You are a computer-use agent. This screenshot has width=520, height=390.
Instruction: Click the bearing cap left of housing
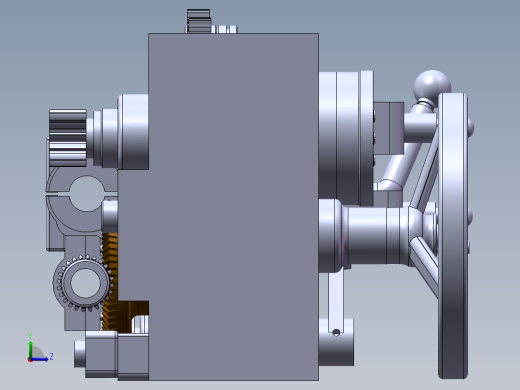click(133, 132)
